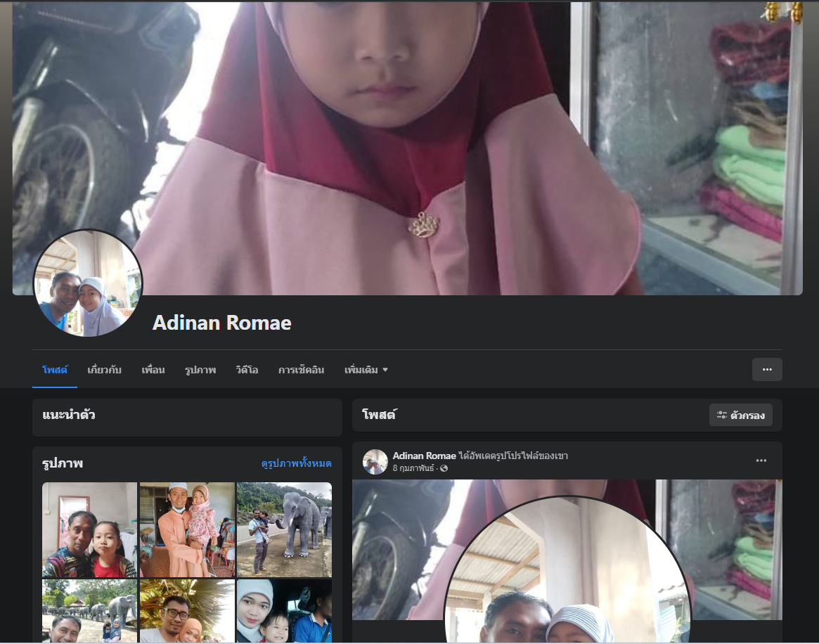Open photo of man in orange outfit
The width and height of the screenshot is (819, 644).
pyautogui.click(x=187, y=529)
